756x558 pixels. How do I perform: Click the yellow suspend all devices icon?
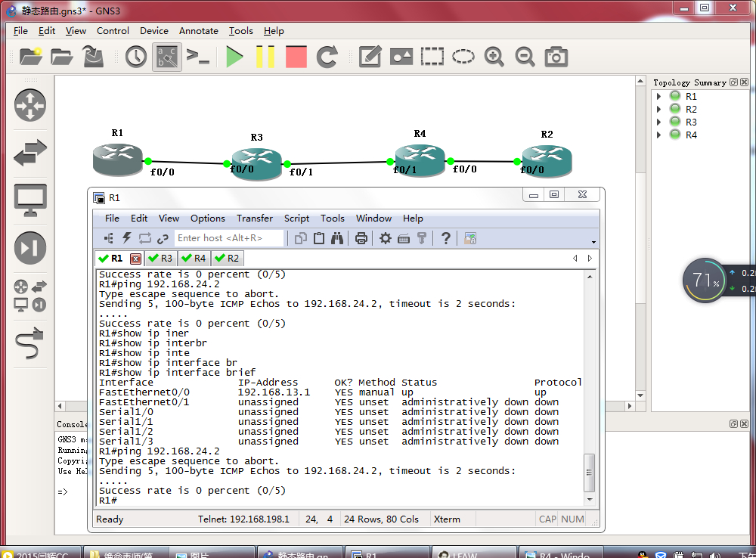tap(265, 57)
